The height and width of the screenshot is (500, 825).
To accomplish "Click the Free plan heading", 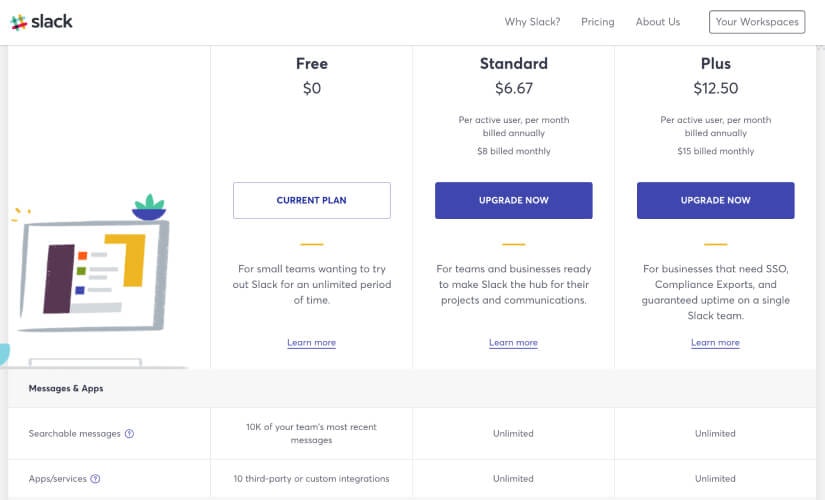I will point(312,64).
